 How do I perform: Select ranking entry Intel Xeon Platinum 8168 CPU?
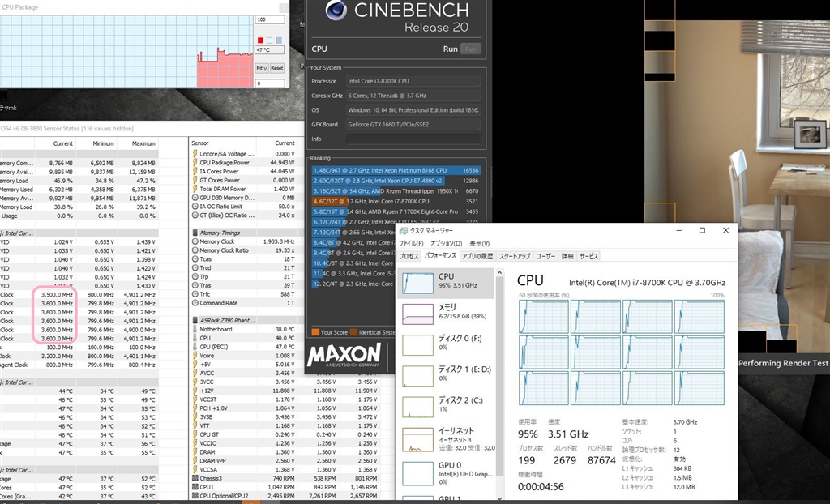click(396, 170)
